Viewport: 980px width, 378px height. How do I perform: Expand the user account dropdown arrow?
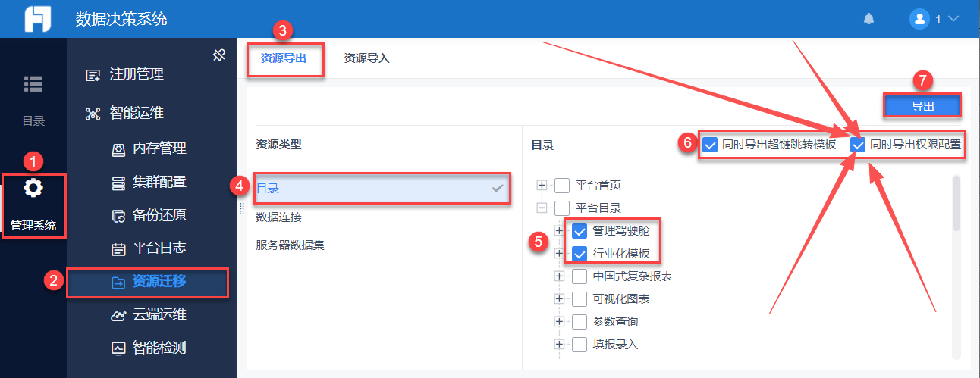click(x=953, y=19)
